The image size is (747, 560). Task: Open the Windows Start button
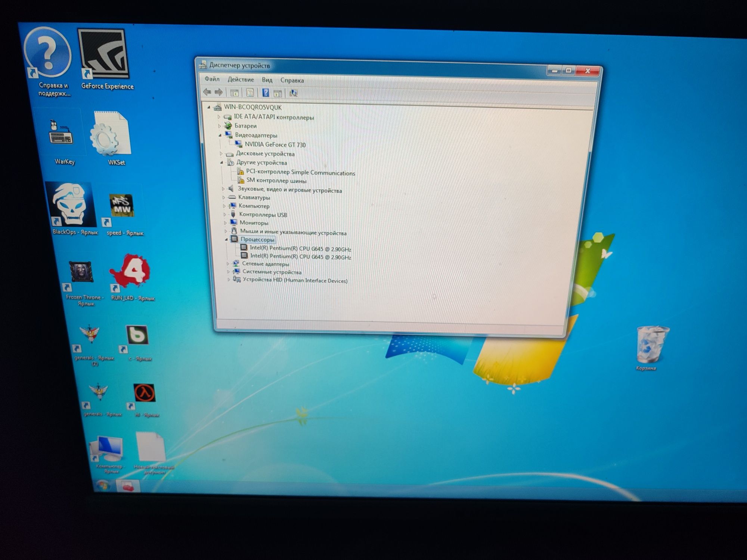tap(103, 486)
